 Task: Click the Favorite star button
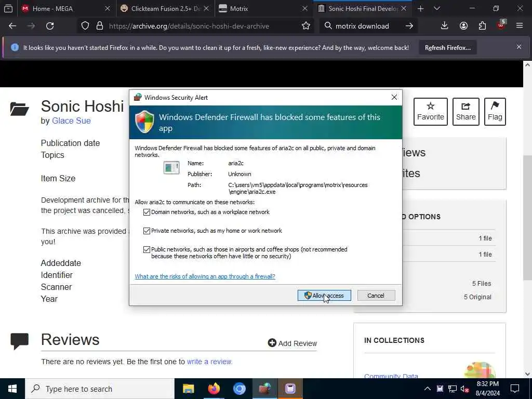pyautogui.click(x=431, y=112)
